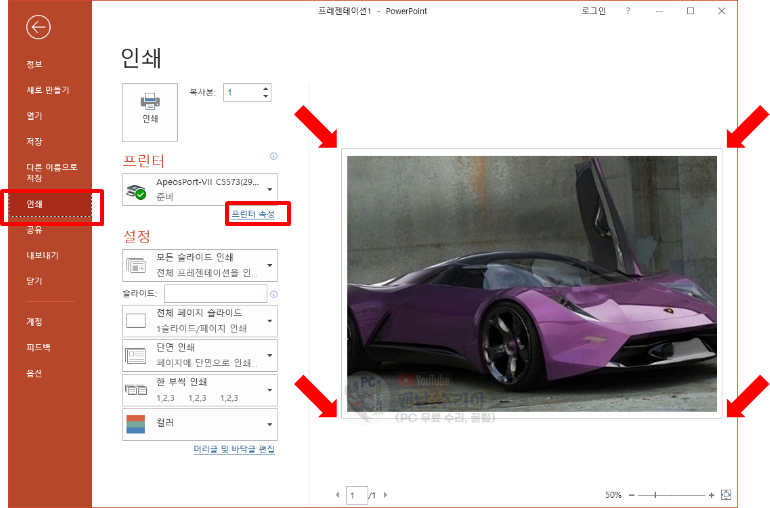The width and height of the screenshot is (770, 508).
Task: Open the 컬러 color mode dropdown
Action: point(200,424)
